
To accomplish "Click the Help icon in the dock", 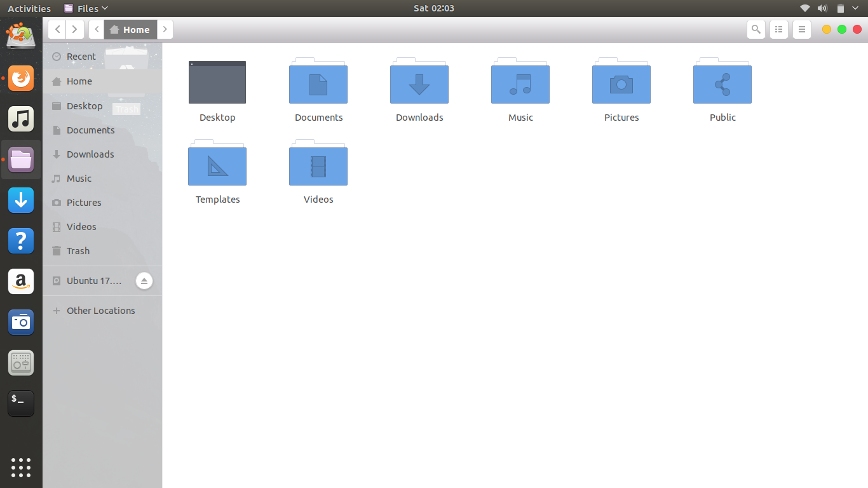I will point(21,241).
